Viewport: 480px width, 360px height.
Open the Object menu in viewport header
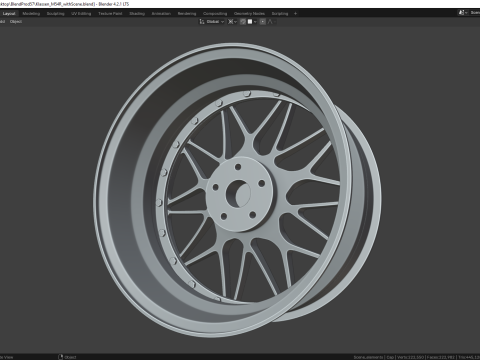pyautogui.click(x=16, y=22)
